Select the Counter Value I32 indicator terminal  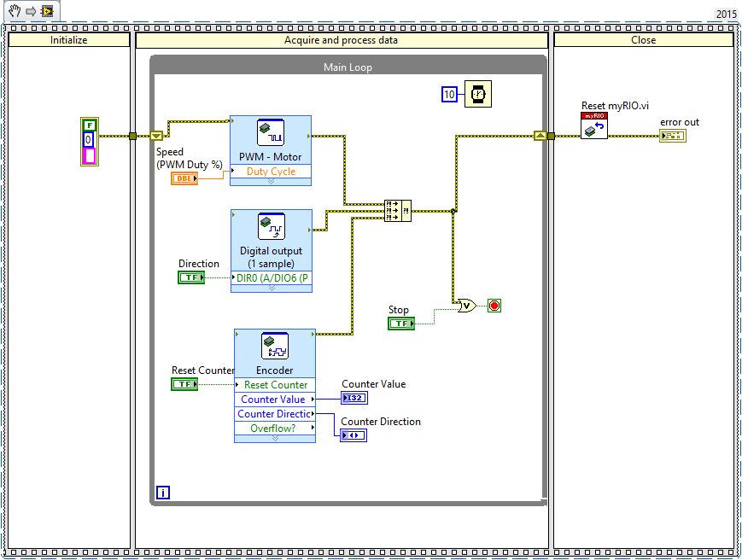click(x=354, y=398)
